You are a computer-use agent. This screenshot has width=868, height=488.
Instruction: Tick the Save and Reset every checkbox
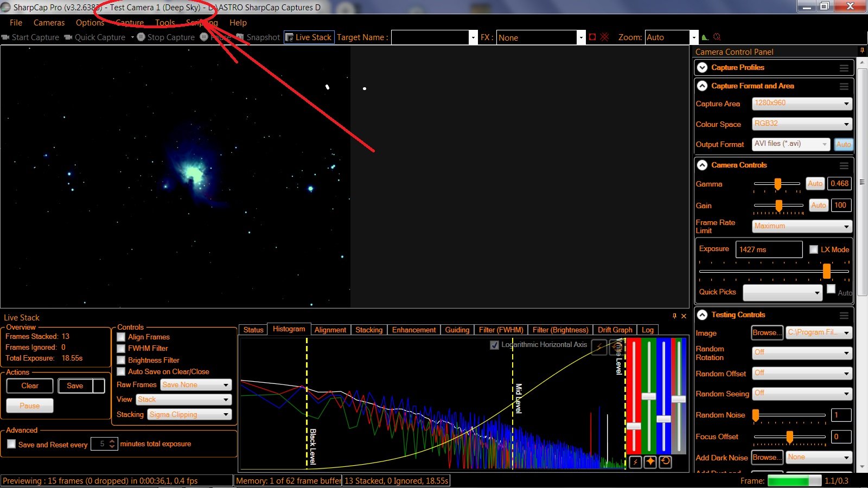(x=11, y=444)
